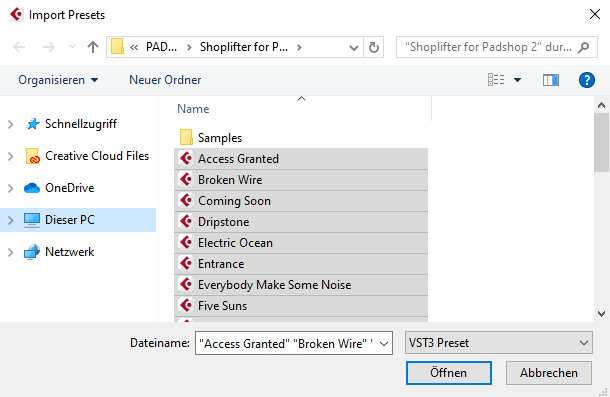This screenshot has height=397, width=610.
Task: Click the file list scrollbar up arrow
Action: 601,105
